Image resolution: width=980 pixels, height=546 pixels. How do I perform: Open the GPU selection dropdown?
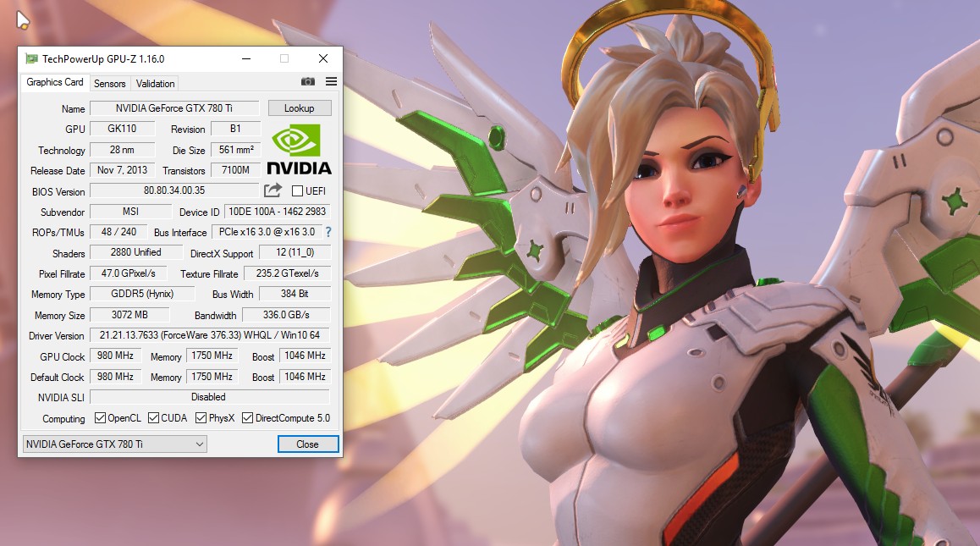coord(114,444)
